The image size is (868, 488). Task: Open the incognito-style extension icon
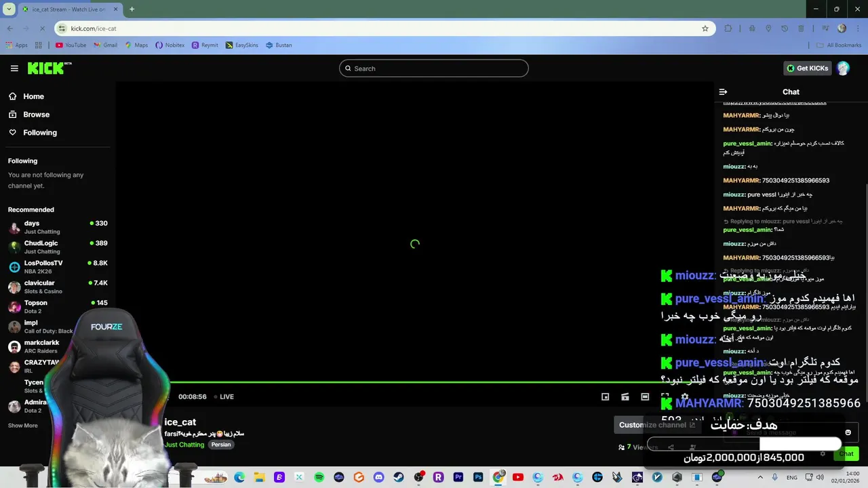point(752,28)
